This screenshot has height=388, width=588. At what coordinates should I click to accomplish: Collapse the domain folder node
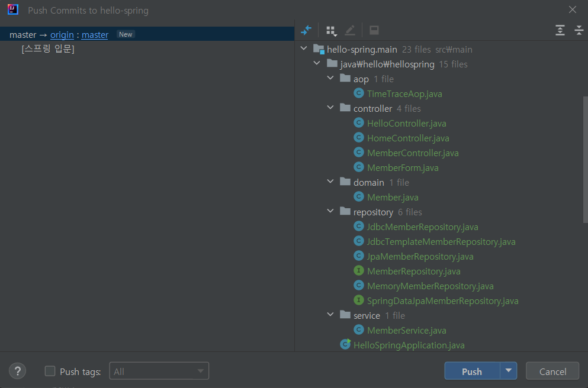click(x=330, y=182)
